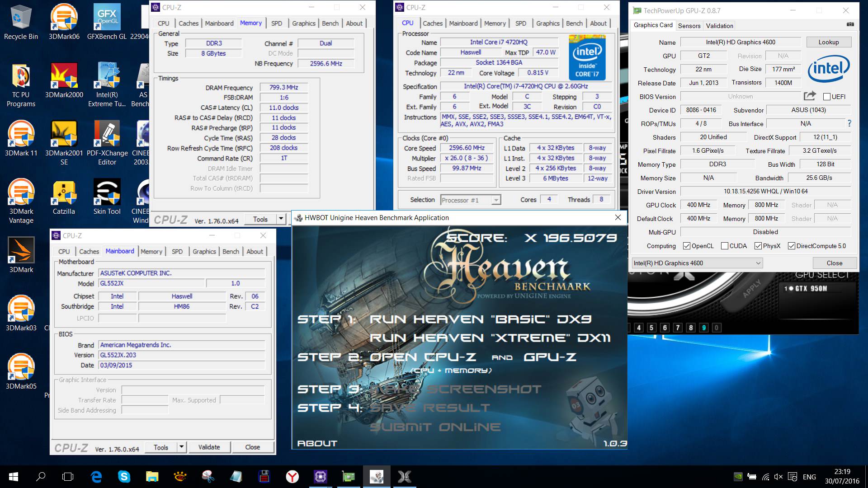The width and height of the screenshot is (868, 488).
Task: Expand Tools dropdown arrow in Memory CPU-Z window
Action: point(281,219)
